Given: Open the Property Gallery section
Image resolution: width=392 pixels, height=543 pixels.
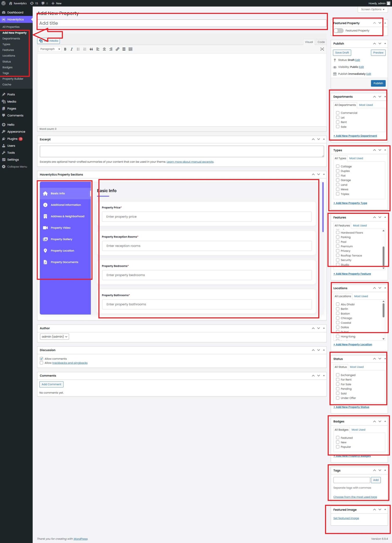Looking at the screenshot, I should (61, 239).
